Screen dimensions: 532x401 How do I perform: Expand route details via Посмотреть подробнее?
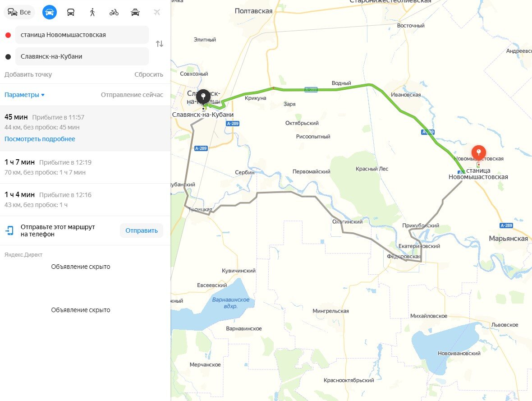click(x=40, y=138)
